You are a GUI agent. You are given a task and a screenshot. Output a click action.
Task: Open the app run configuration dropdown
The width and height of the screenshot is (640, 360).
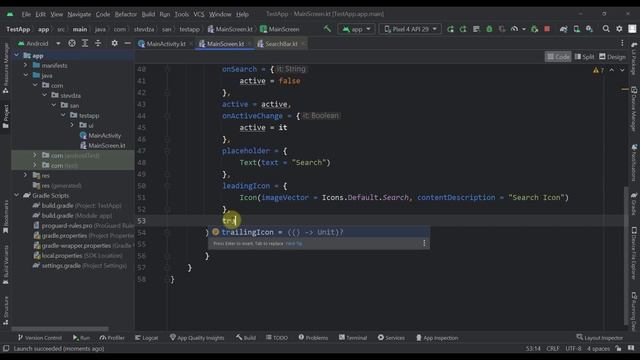356,29
